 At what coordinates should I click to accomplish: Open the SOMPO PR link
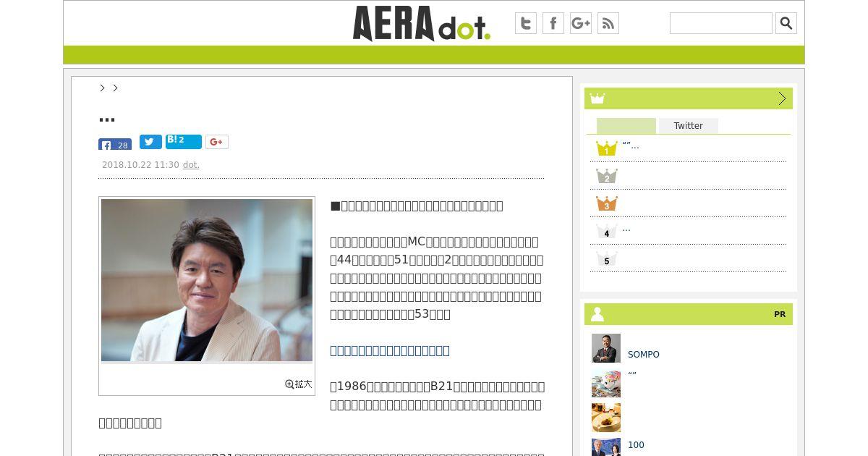[644, 355]
